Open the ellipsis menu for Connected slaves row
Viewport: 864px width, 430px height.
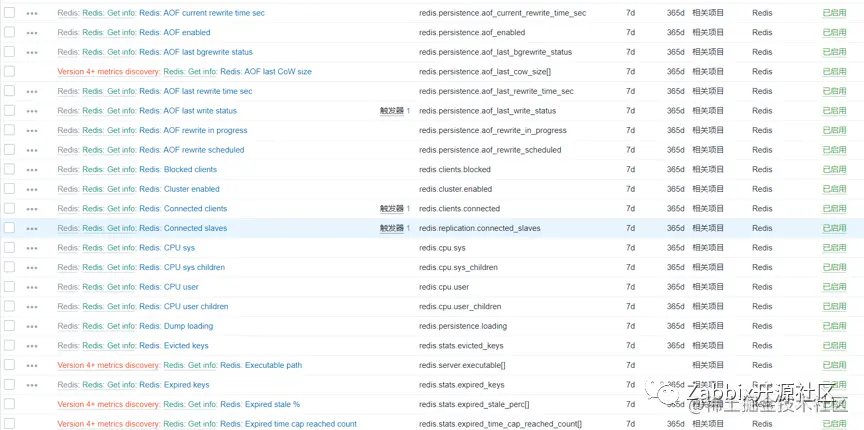32,229
